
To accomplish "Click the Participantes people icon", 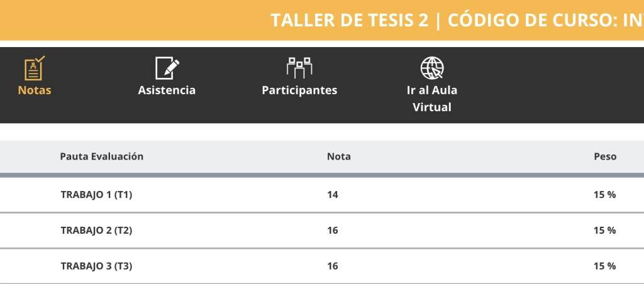I will tap(299, 67).
